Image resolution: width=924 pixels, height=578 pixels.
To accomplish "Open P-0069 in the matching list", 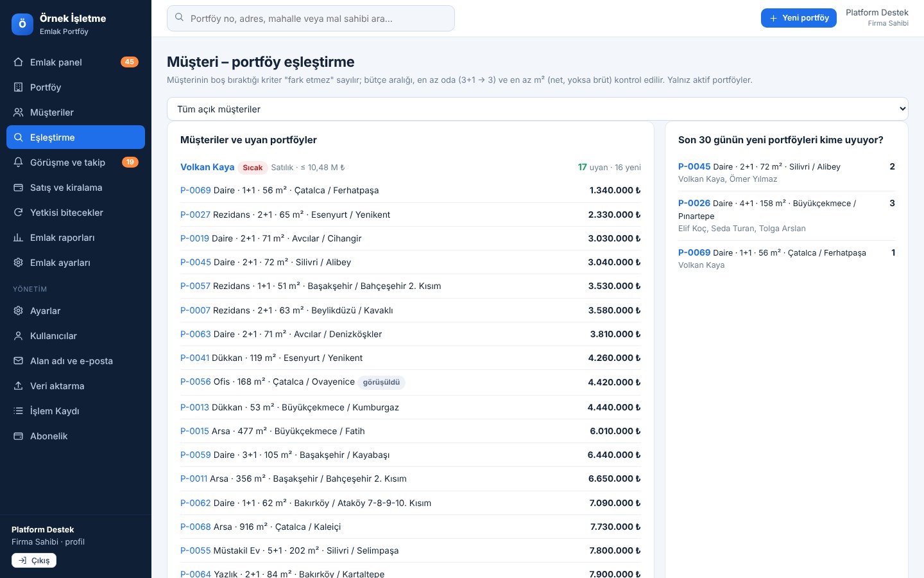I will point(196,190).
